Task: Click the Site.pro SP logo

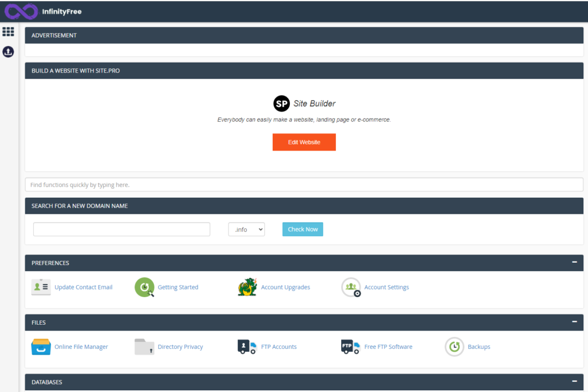Action: [281, 103]
